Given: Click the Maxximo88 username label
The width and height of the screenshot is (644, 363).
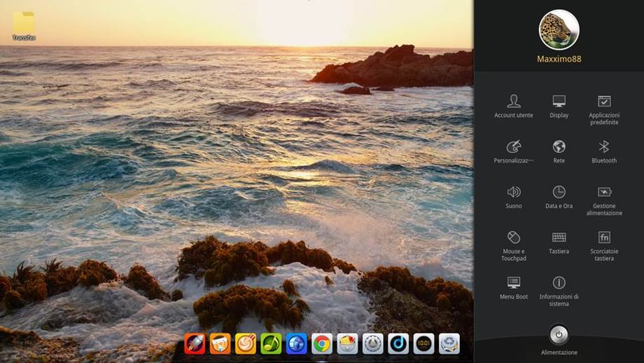Looking at the screenshot, I should pyautogui.click(x=559, y=59).
